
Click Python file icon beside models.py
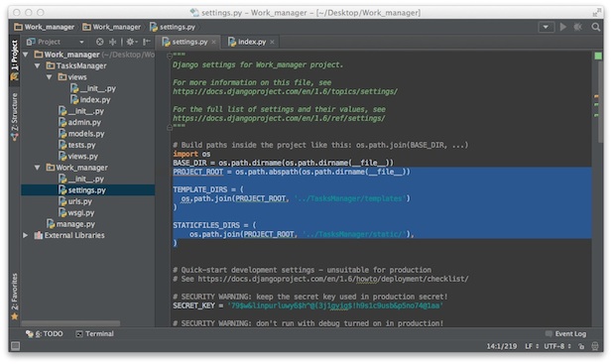click(x=62, y=134)
